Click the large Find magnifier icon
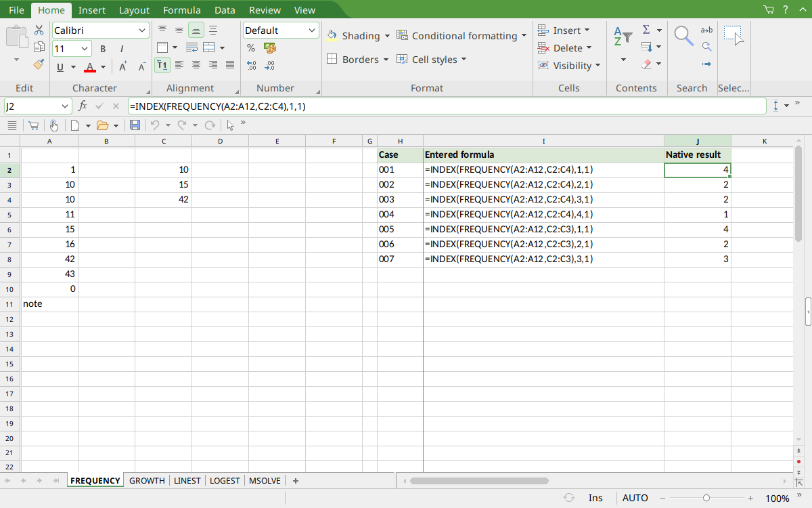The image size is (812, 508). [684, 37]
